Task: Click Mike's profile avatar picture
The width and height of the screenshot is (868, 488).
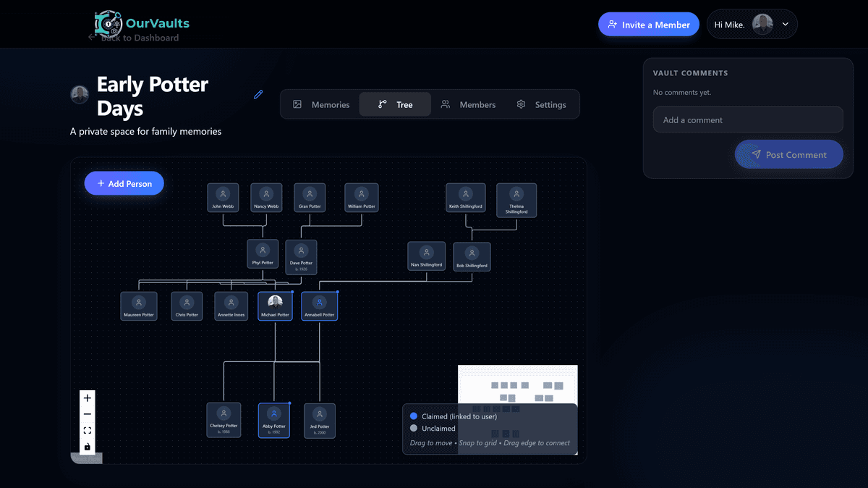Action: pyautogui.click(x=762, y=24)
